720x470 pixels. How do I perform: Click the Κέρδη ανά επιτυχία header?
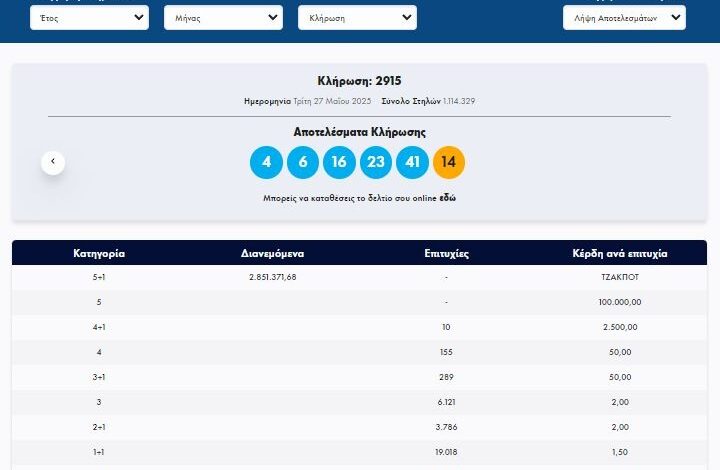pos(619,254)
